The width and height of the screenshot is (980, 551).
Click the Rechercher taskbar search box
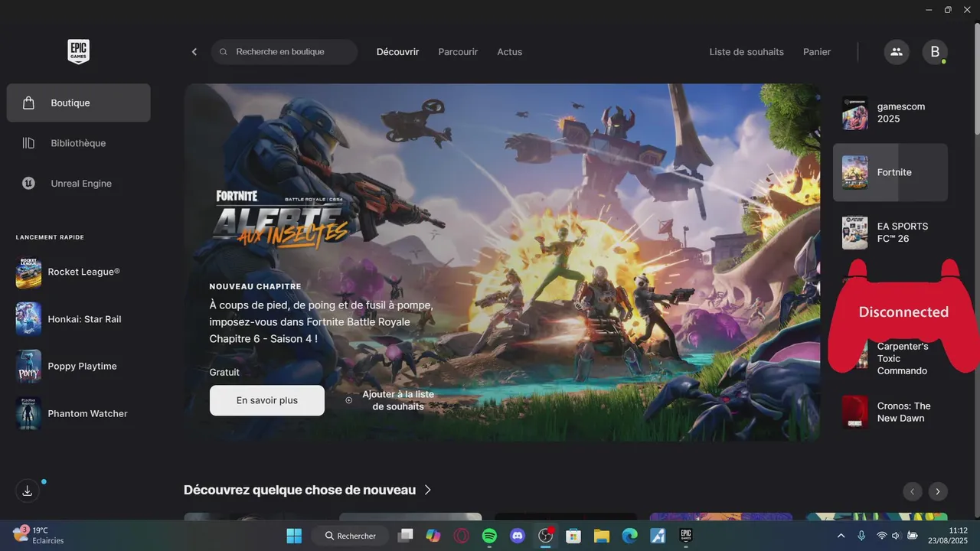click(350, 536)
